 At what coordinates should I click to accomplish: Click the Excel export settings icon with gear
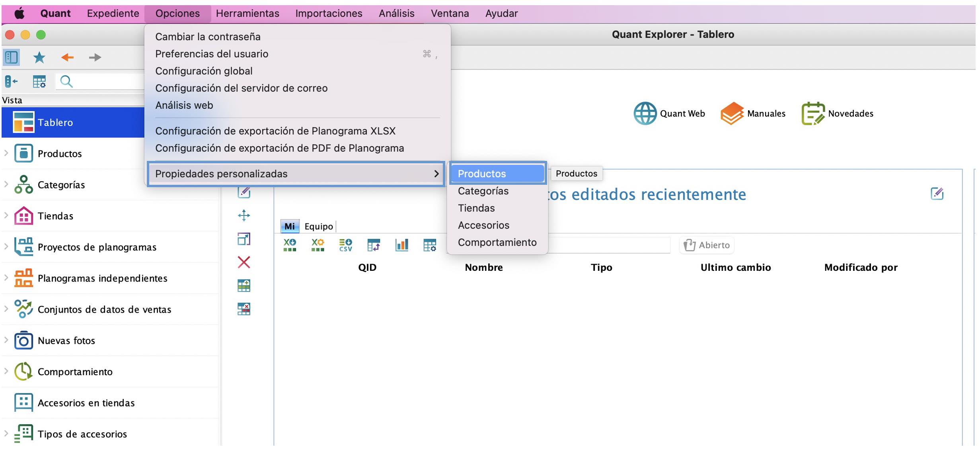pos(318,245)
